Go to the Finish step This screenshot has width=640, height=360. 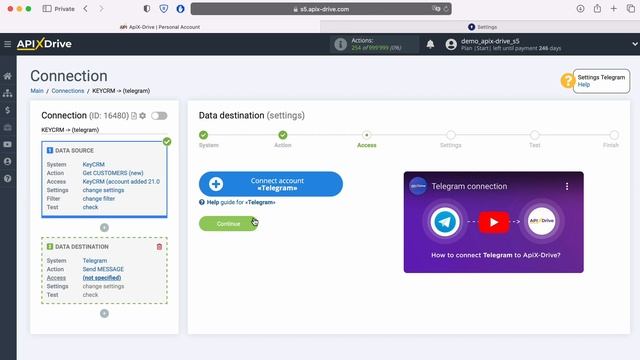point(614,135)
